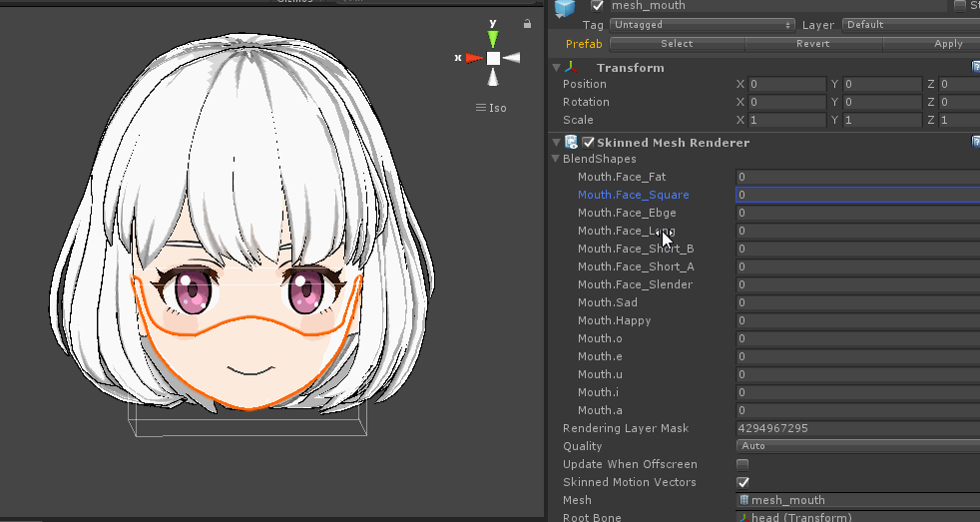This screenshot has height=522, width=980.
Task: Click the prefab Revert button
Action: pos(813,44)
